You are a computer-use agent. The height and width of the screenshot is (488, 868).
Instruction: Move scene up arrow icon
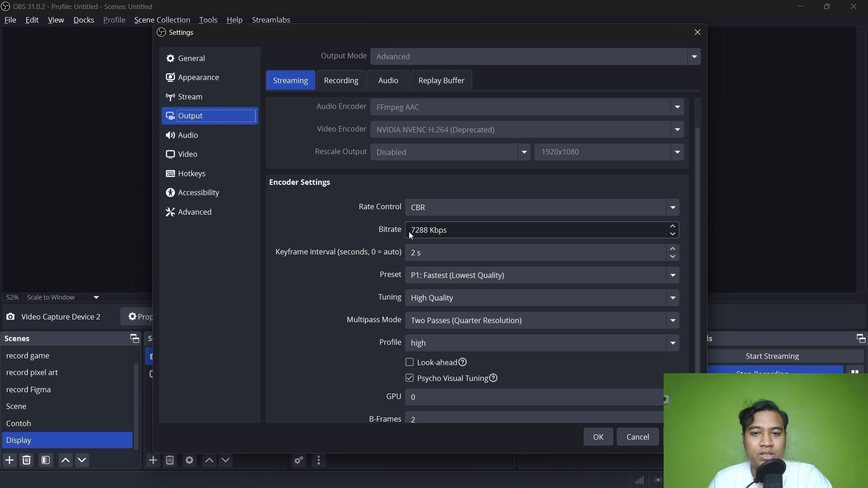[x=66, y=461]
